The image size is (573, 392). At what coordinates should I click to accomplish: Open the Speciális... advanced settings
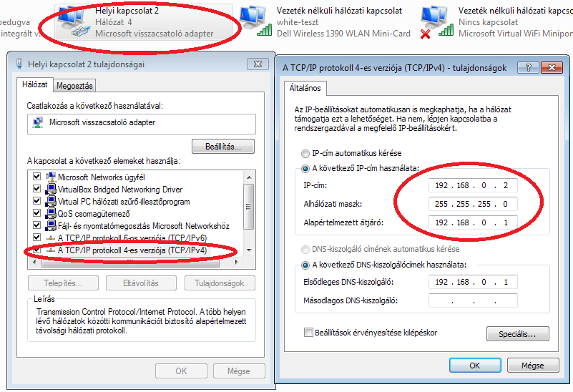(517, 334)
